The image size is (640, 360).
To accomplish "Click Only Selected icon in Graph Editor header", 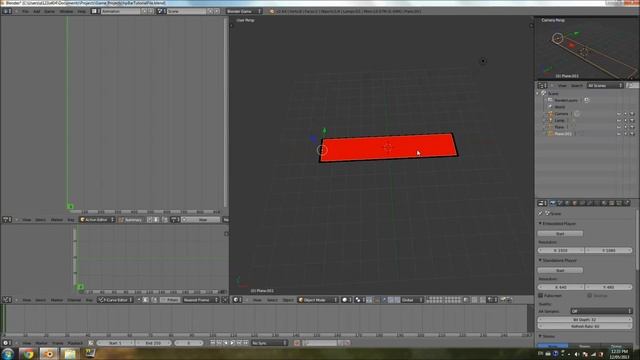I will pos(139,300).
